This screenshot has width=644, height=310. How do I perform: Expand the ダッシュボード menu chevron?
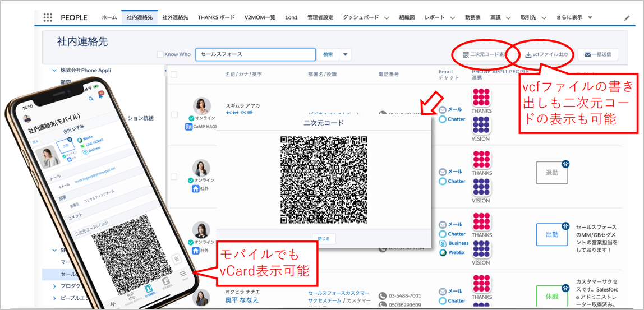point(387,18)
